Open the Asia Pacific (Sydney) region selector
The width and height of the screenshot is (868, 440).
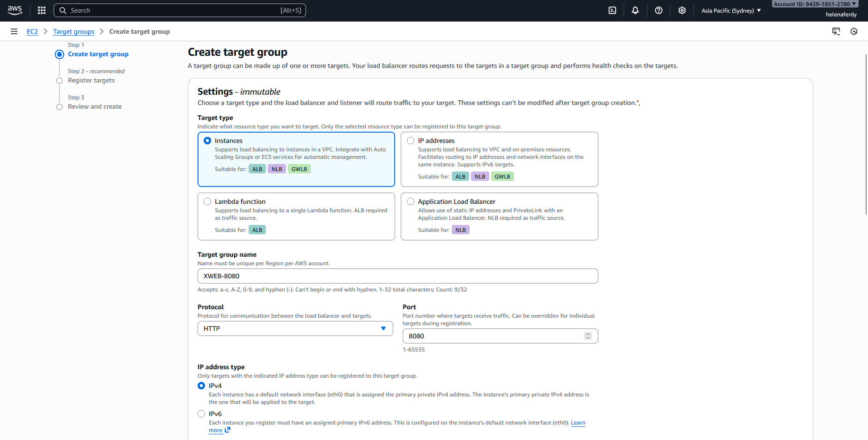pos(731,10)
